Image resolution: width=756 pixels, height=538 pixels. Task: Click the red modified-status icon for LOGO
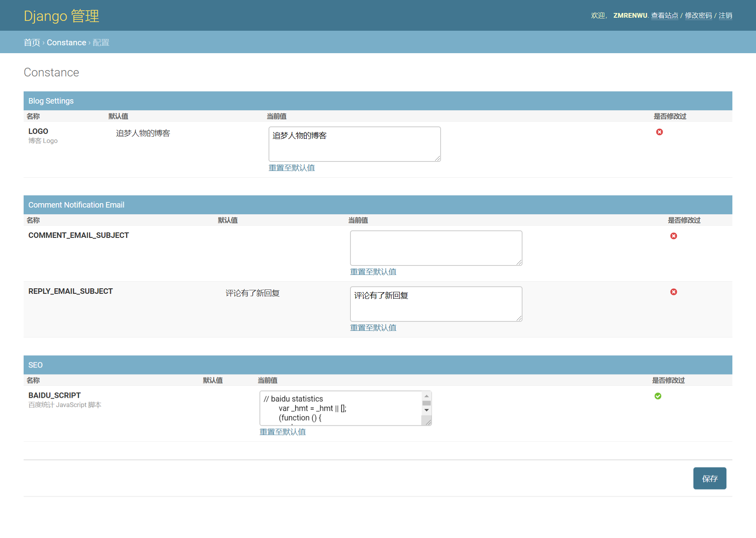660,132
